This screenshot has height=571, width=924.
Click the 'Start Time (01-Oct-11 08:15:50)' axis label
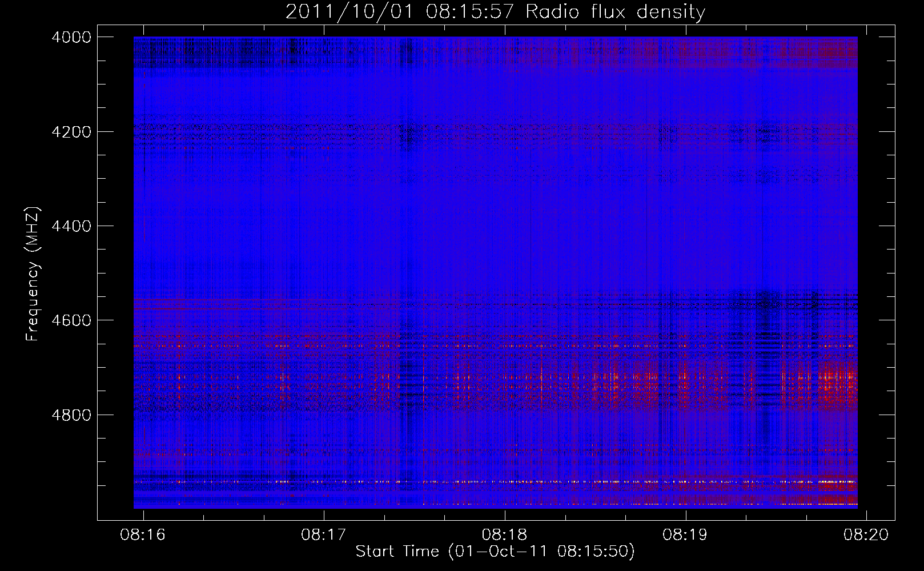tap(495, 552)
